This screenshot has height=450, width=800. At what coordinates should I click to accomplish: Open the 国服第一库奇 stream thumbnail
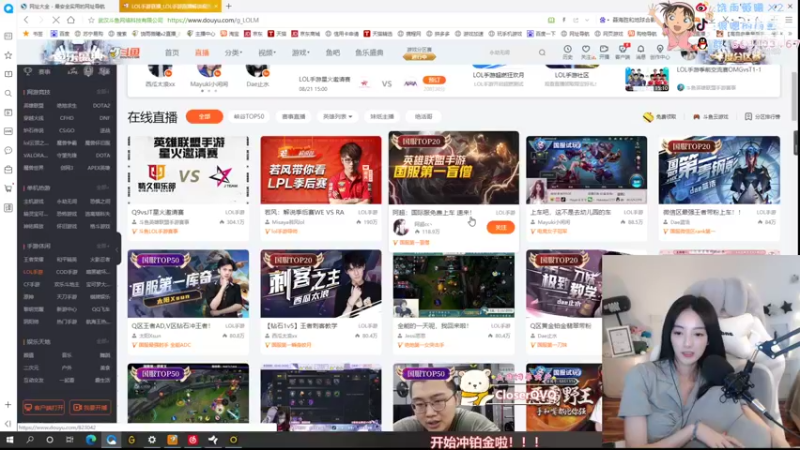coord(188,284)
